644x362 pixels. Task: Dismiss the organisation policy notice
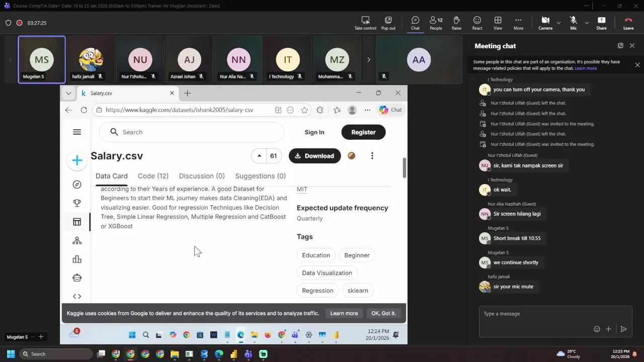(x=637, y=65)
